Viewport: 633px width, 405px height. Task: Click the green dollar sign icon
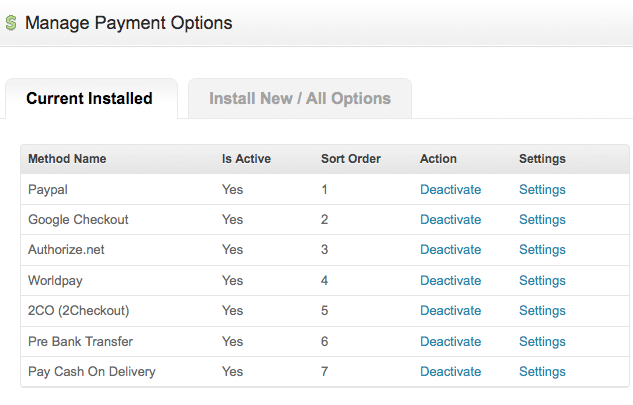pyautogui.click(x=11, y=23)
